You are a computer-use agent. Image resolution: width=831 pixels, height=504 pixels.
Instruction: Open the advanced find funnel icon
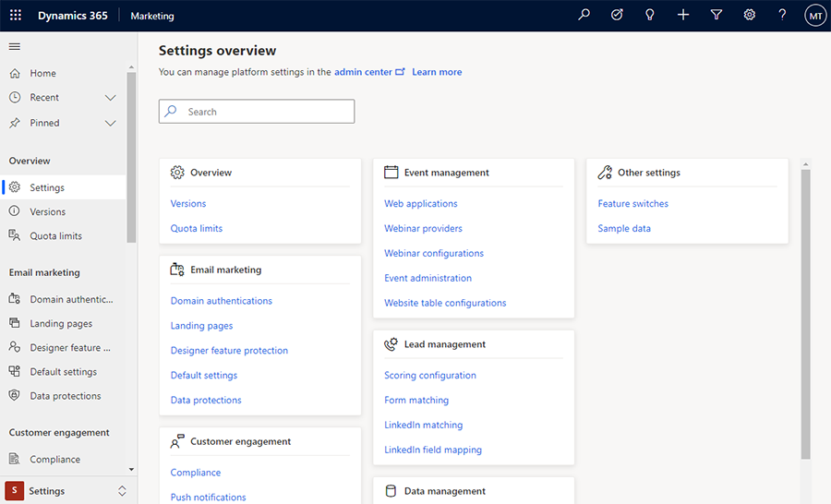[x=717, y=16]
